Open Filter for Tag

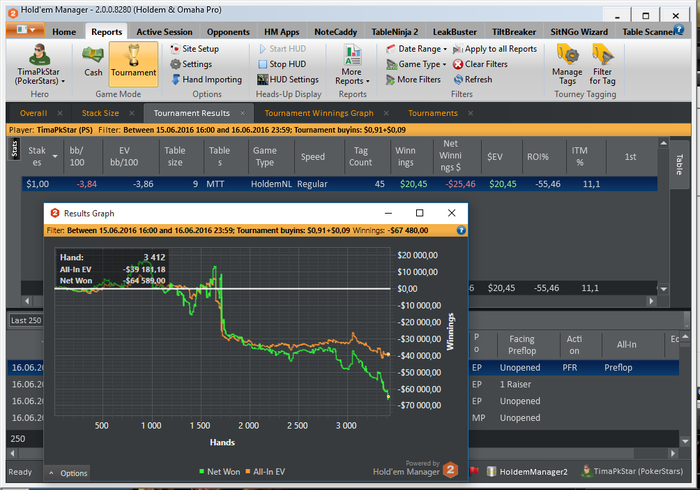coord(602,65)
